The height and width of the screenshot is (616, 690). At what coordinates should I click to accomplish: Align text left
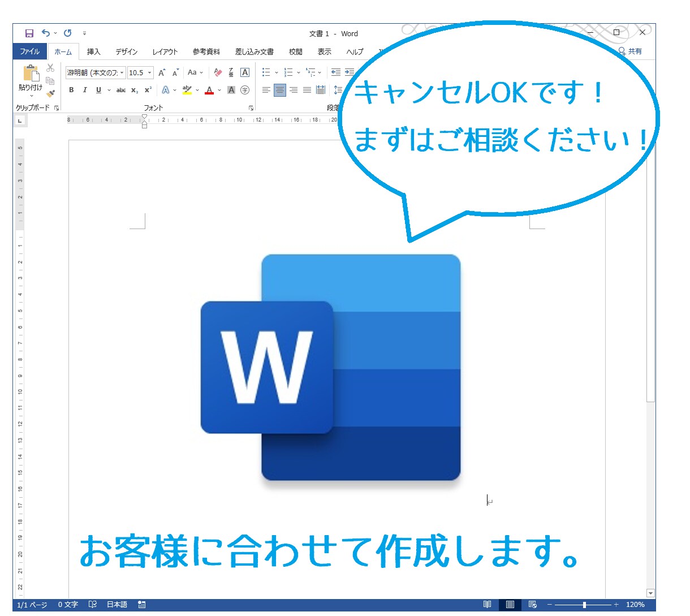266,90
